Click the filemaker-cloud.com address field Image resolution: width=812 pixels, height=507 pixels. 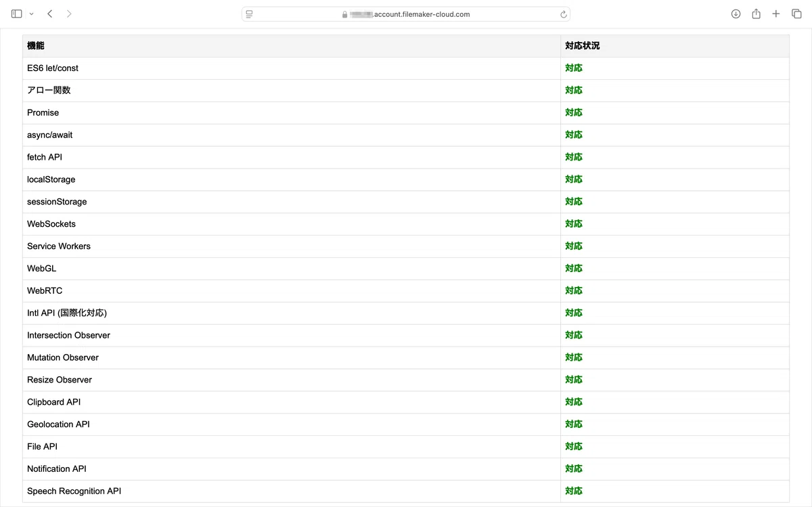406,14
